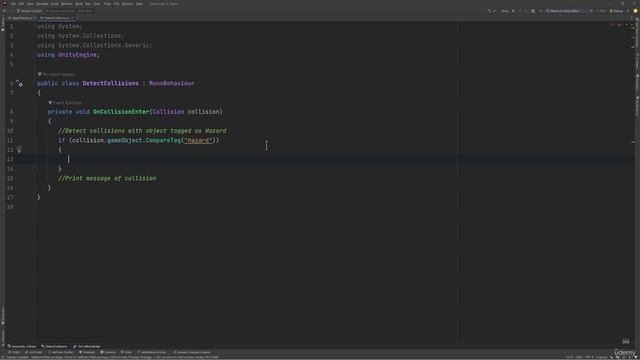640x360 pixels.
Task: Open the Dynamic Program Analysis tool window
Action: click(192, 352)
